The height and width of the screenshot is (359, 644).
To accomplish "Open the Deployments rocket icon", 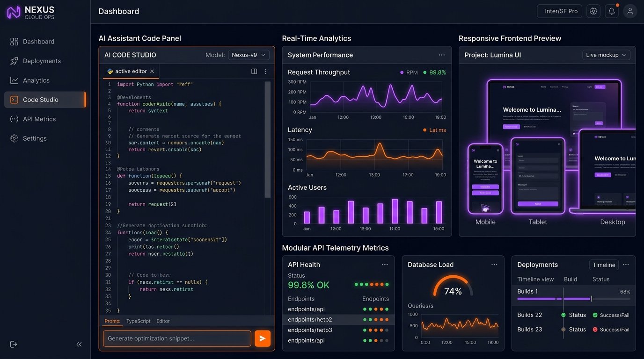I will click(x=14, y=61).
